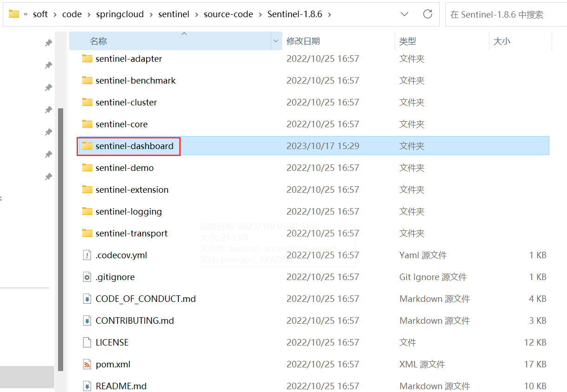
Task: Select the sentinel-benchmark folder name
Action: click(x=136, y=80)
